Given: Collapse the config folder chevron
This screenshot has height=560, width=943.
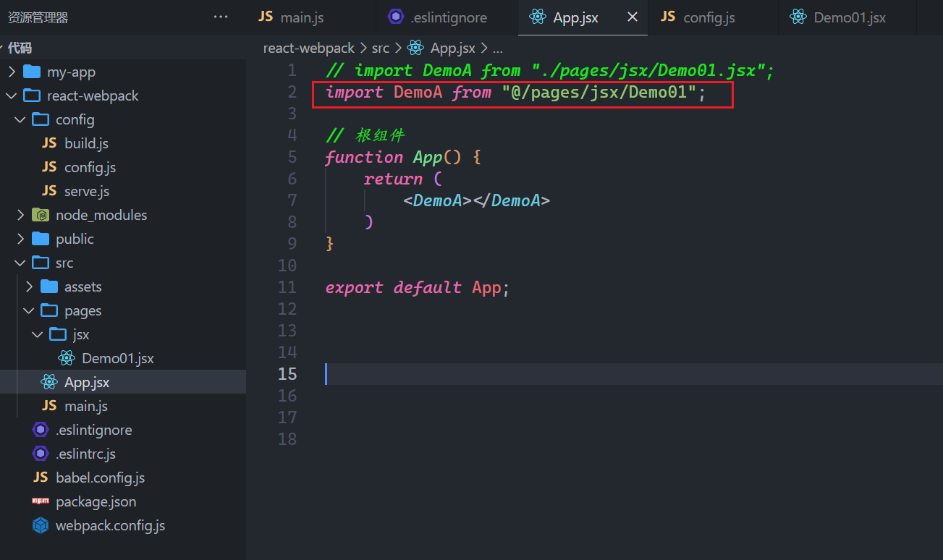Looking at the screenshot, I should [x=20, y=119].
